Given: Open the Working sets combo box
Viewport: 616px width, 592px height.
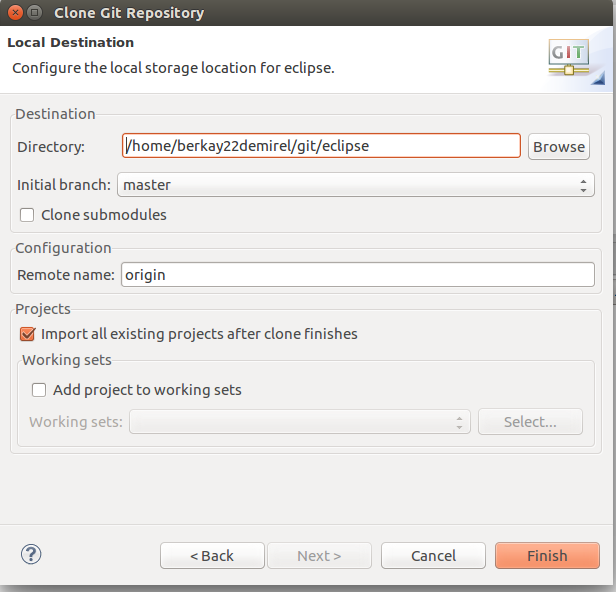Looking at the screenshot, I should coord(300,422).
